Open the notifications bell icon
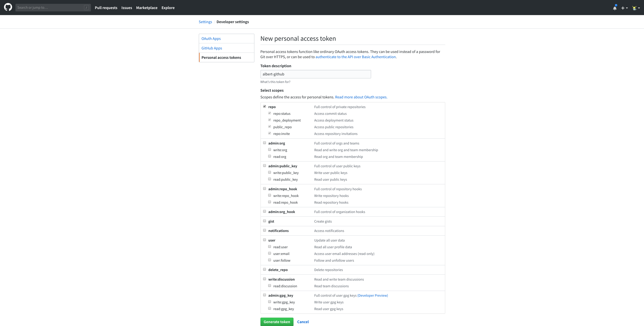Image resolution: width=644 pixels, height=326 pixels. pyautogui.click(x=614, y=8)
